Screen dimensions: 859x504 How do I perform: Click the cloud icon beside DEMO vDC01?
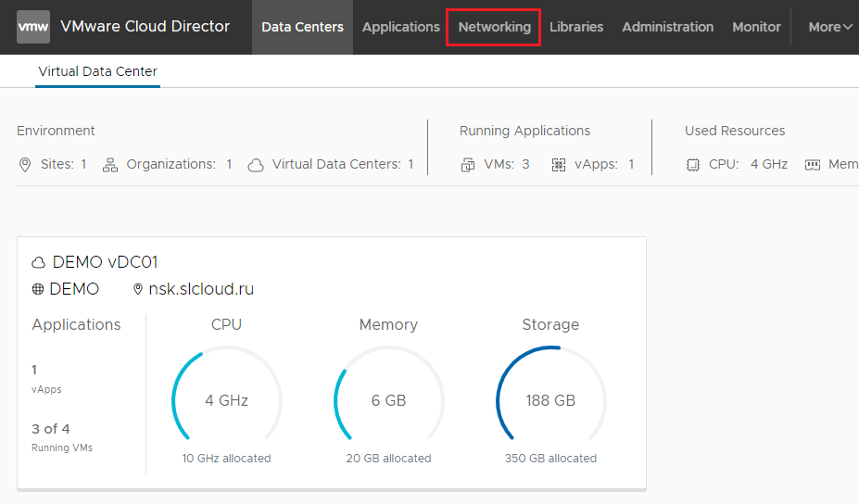point(39,263)
